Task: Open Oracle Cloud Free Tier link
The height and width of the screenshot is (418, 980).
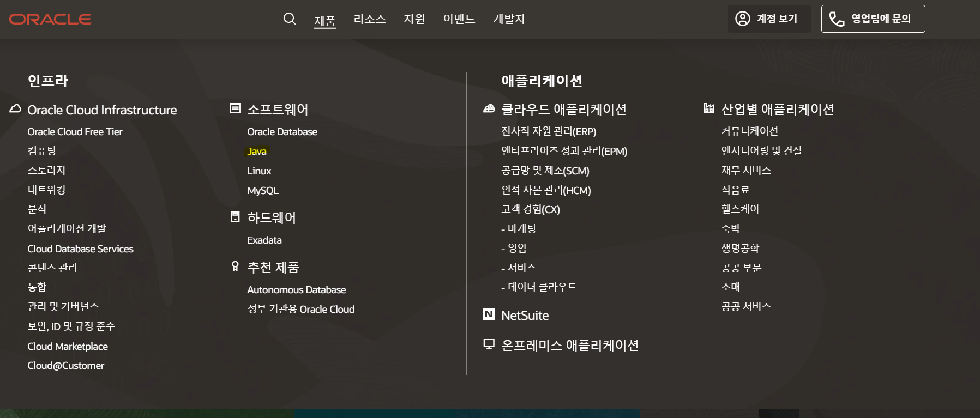Action: click(75, 132)
